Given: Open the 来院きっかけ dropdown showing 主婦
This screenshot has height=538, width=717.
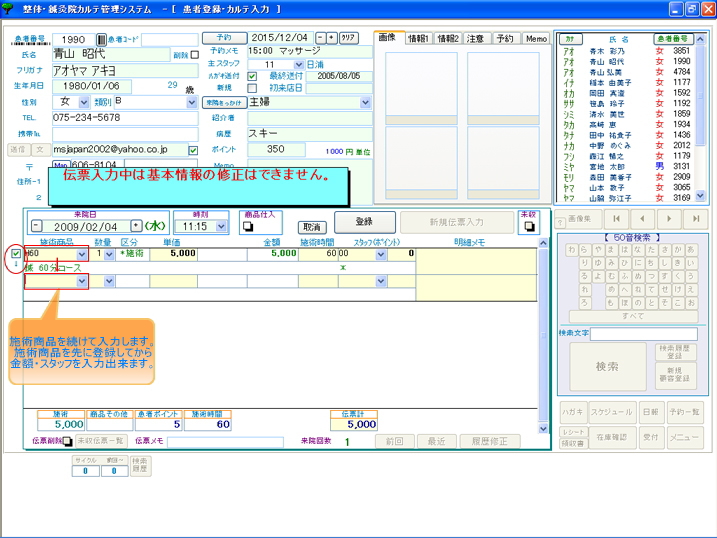Looking at the screenshot, I should (x=365, y=102).
